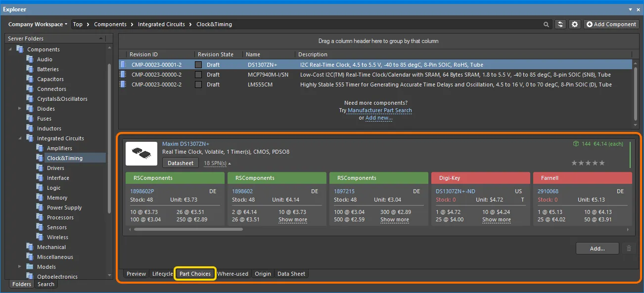Screen dimensions: 644x293
Task: Open the Explorer panel options triangle
Action: point(630,9)
